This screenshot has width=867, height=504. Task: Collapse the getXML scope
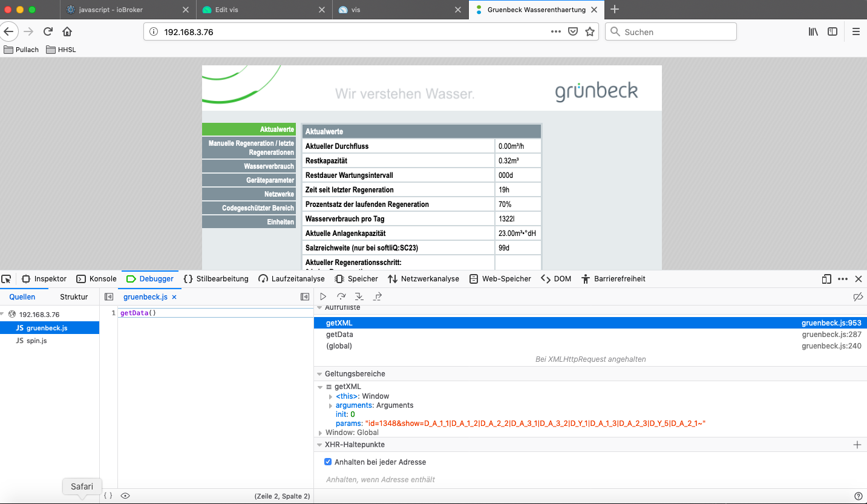pyautogui.click(x=321, y=387)
